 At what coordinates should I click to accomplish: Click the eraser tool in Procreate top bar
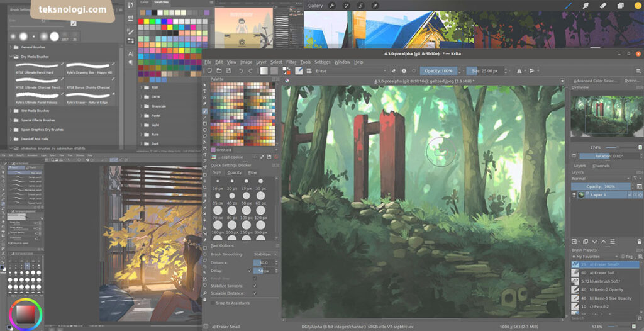pos(603,6)
